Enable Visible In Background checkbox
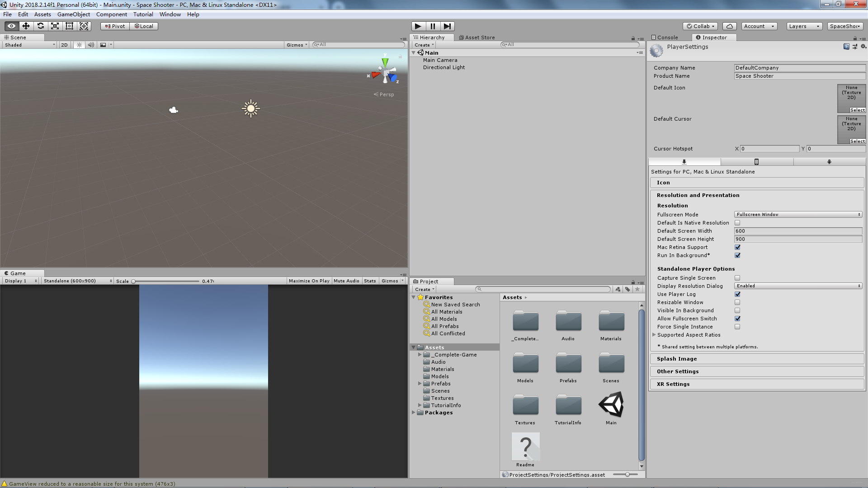Viewport: 868px width, 488px height. click(737, 310)
